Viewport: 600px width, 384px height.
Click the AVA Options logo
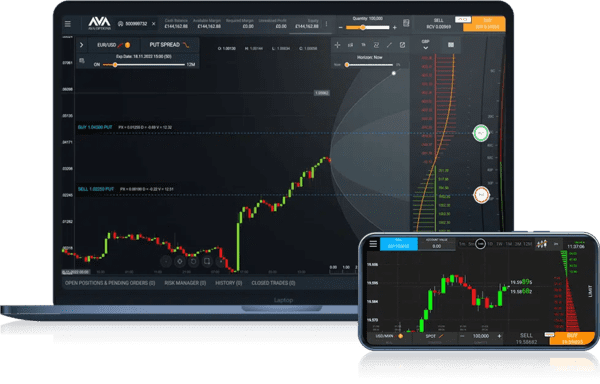pos(99,23)
